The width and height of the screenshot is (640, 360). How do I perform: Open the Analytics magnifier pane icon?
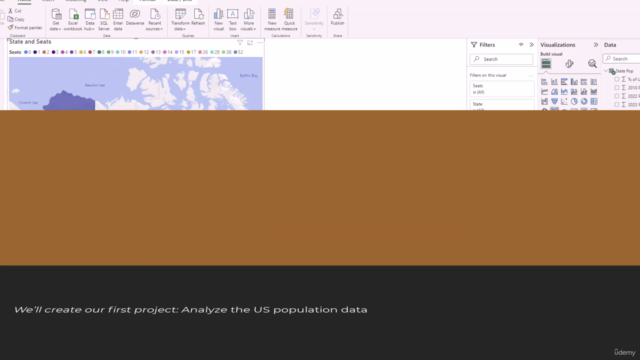point(592,64)
